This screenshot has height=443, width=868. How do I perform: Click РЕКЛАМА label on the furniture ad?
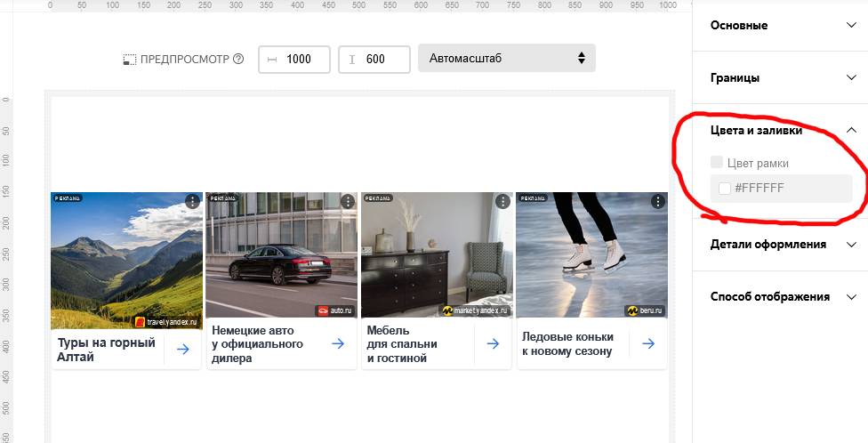(x=378, y=197)
